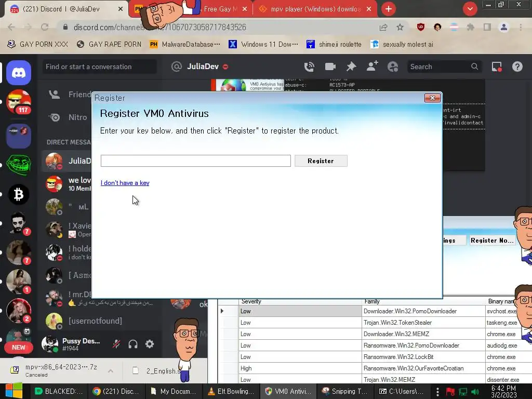
Task: Click the Severity column header
Action: [x=300, y=302]
